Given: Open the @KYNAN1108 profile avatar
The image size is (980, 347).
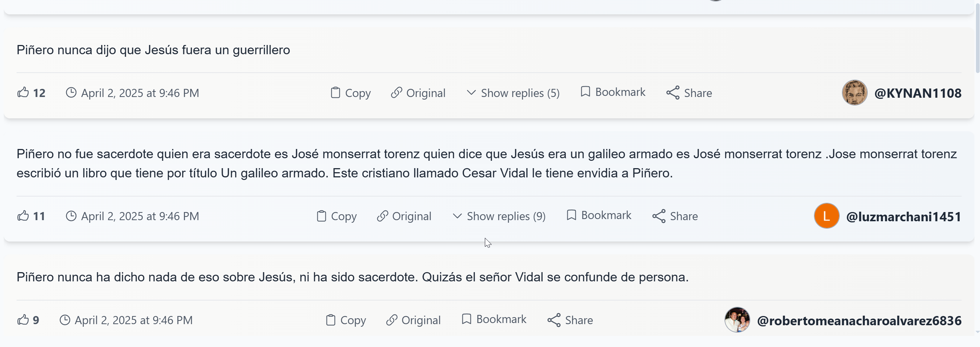Looking at the screenshot, I should (854, 93).
